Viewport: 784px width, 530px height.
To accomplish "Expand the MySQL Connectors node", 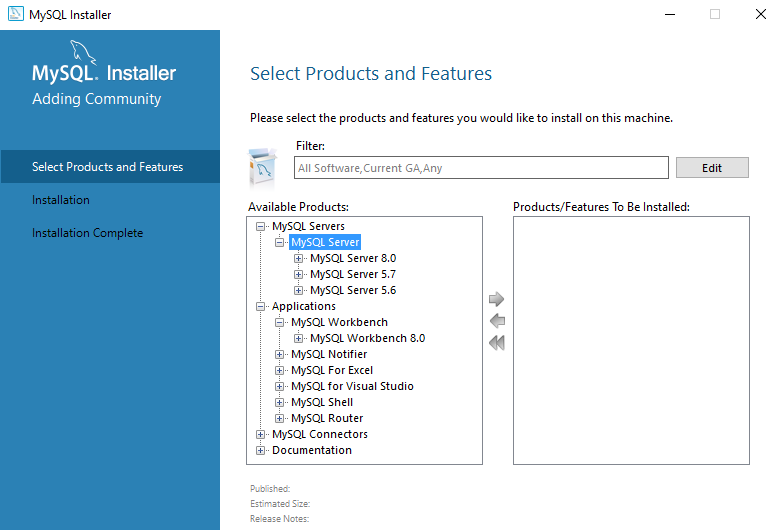I will (260, 434).
